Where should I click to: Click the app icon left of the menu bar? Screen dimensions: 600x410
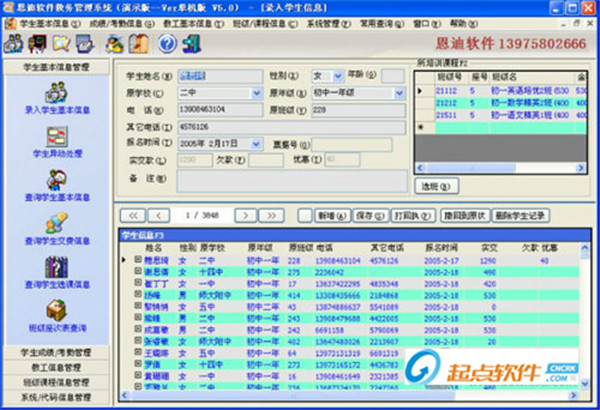click(10, 23)
